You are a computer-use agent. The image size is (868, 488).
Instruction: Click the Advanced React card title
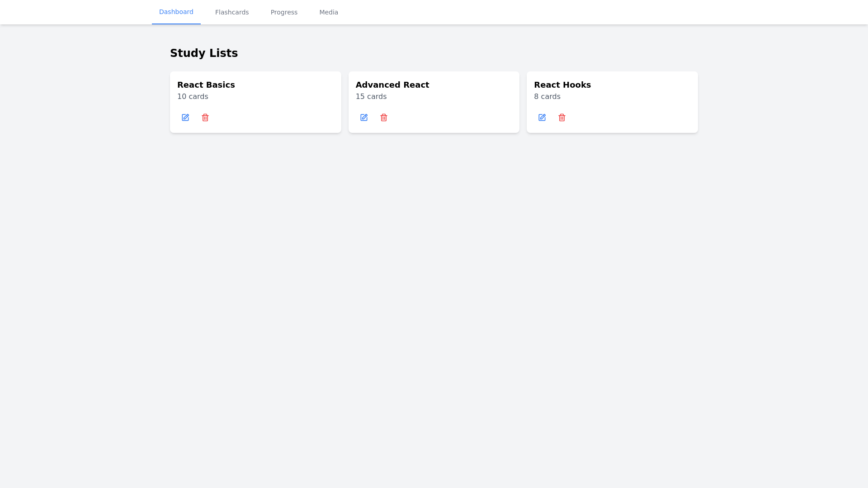pos(392,85)
